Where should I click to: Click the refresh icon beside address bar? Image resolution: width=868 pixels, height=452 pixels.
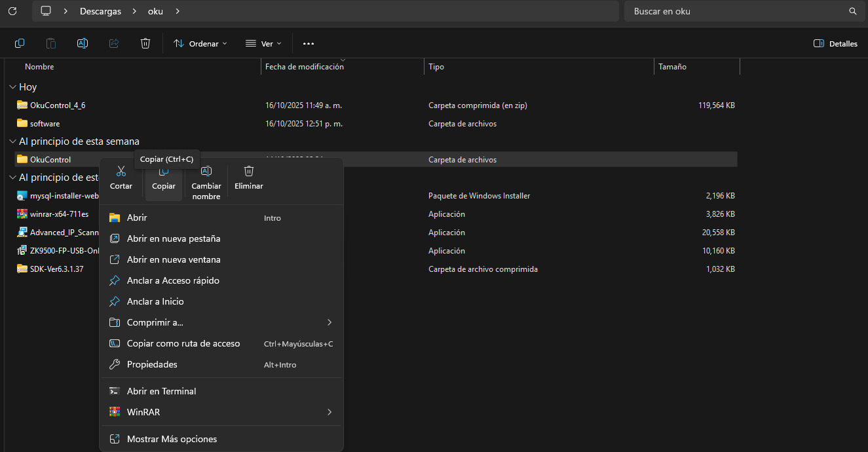(x=12, y=11)
